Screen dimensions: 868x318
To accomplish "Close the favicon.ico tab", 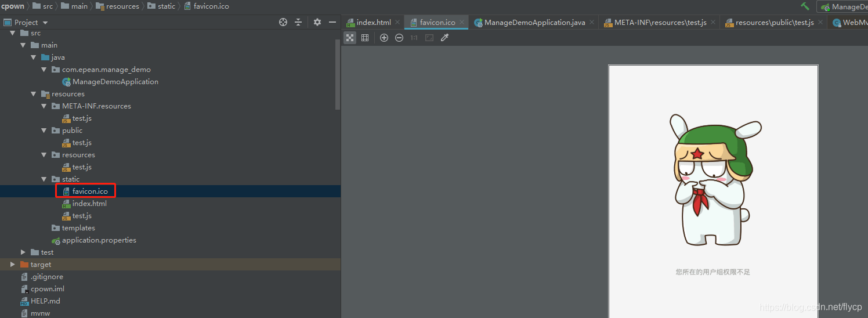I will [462, 23].
